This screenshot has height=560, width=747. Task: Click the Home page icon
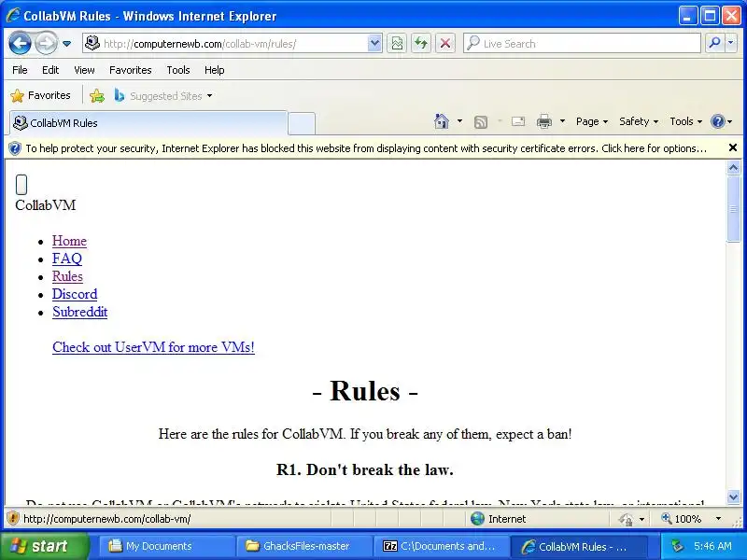[442, 121]
